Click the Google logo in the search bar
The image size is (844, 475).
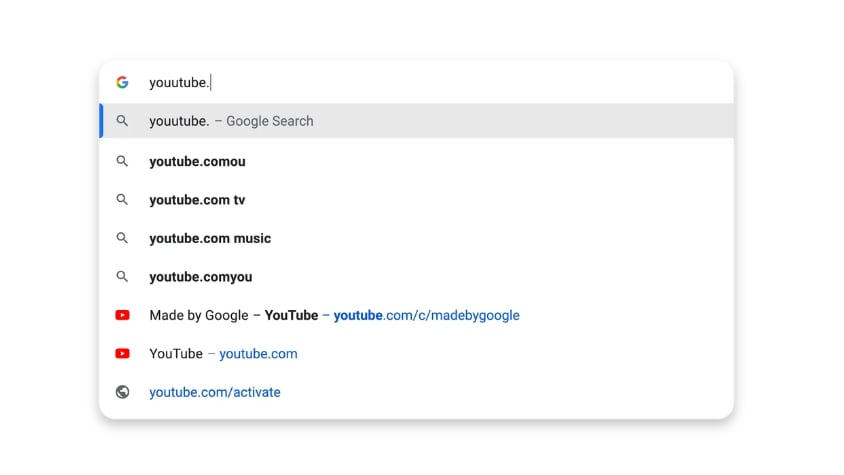point(122,83)
